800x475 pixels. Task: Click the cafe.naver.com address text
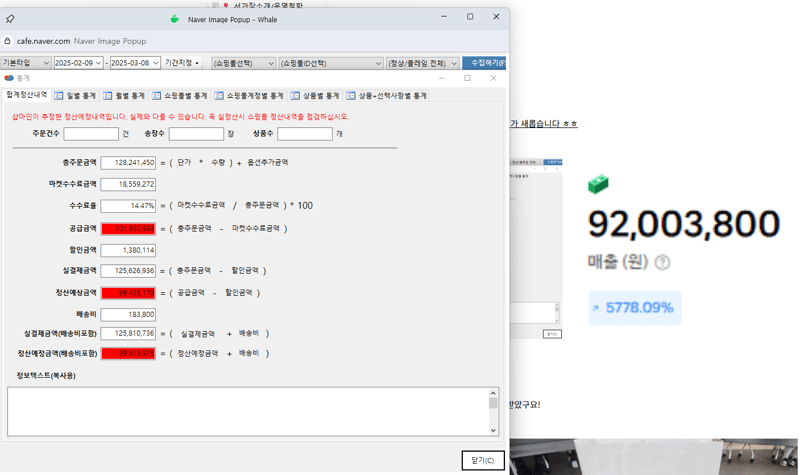pyautogui.click(x=43, y=41)
